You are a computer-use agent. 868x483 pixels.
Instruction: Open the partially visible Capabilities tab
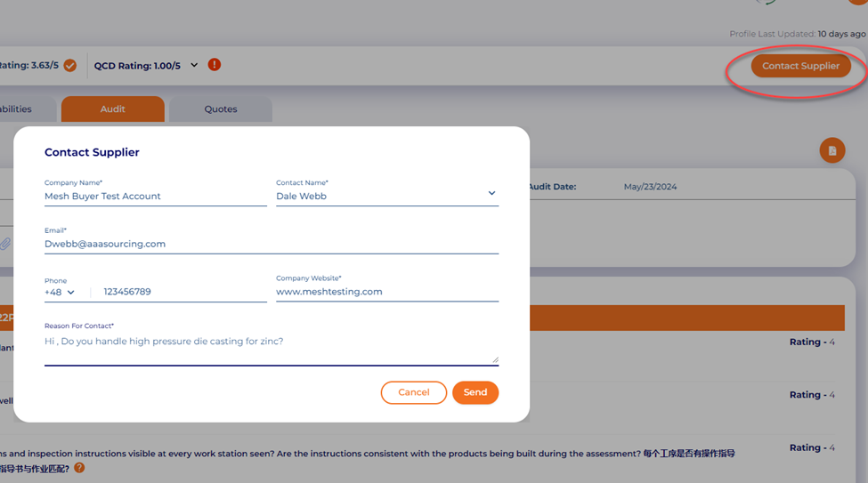pos(16,109)
